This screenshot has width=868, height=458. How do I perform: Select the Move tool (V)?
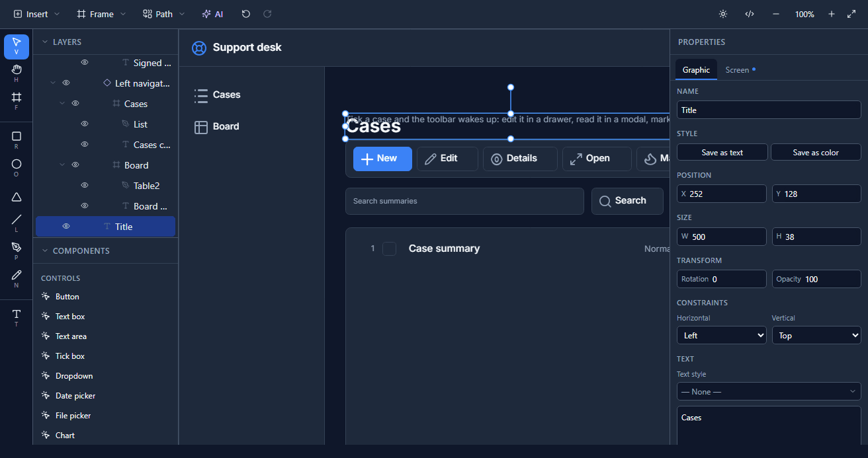(x=17, y=46)
